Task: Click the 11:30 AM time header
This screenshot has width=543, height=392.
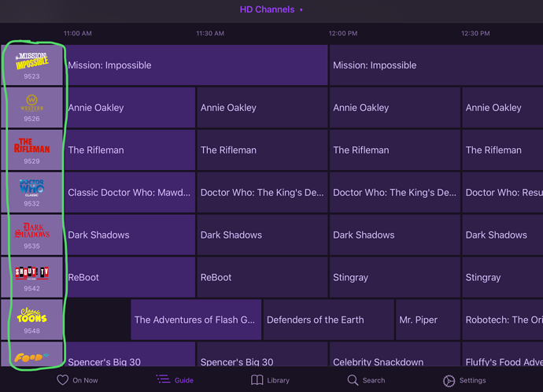Action: 210,33
